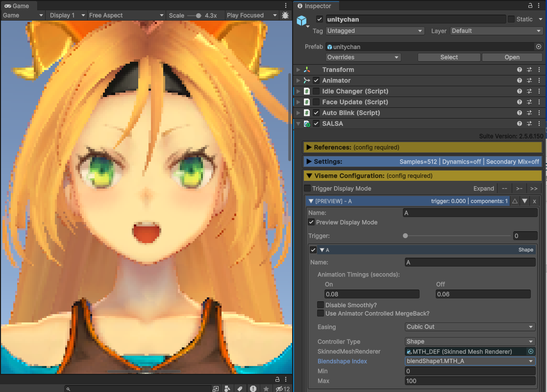Click the prefab Select button
This screenshot has width=547, height=392.
[449, 57]
